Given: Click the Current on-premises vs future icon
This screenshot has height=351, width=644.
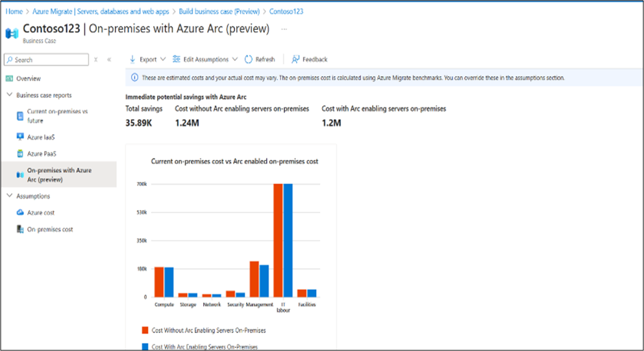Looking at the screenshot, I should (x=19, y=116).
